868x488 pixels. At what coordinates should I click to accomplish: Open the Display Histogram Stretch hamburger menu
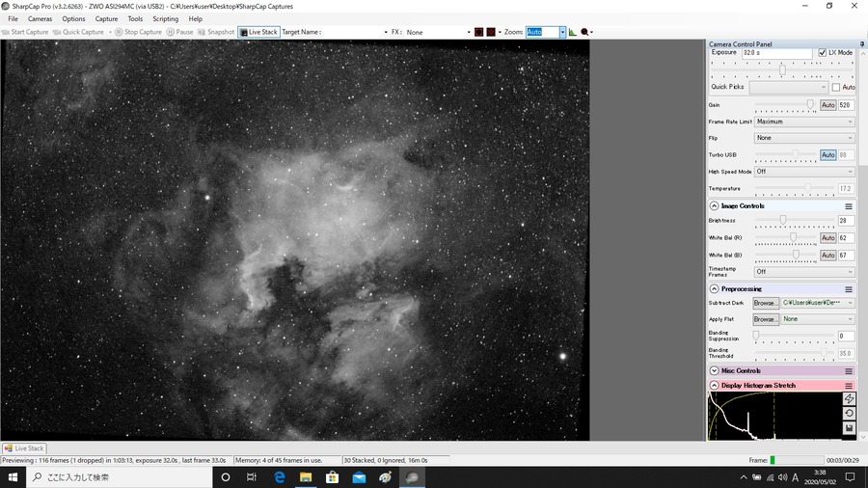pyautogui.click(x=848, y=386)
